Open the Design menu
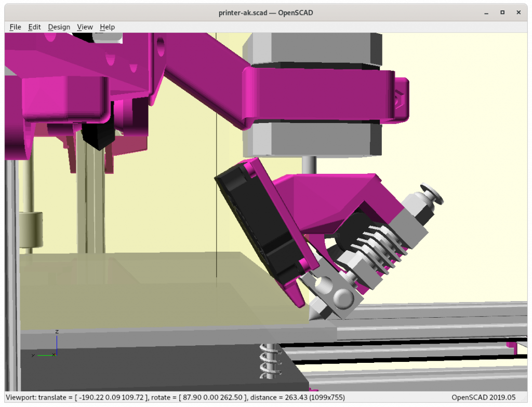This screenshot has height=407, width=532. pos(59,27)
